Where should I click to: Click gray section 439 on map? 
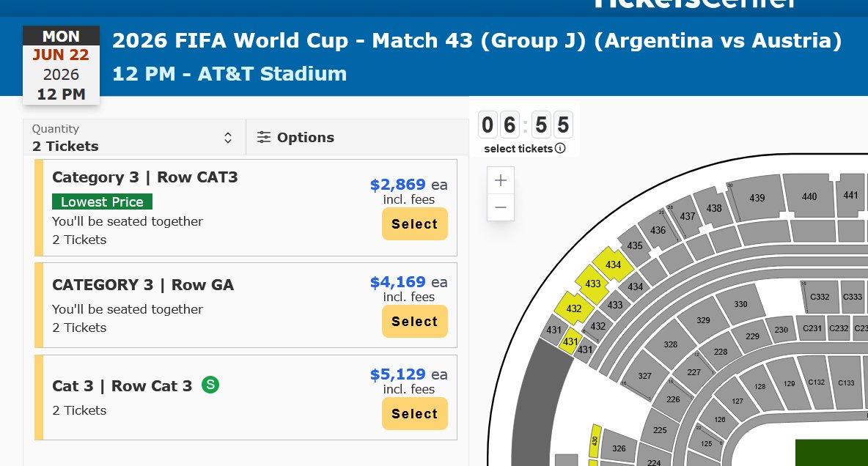point(757,198)
